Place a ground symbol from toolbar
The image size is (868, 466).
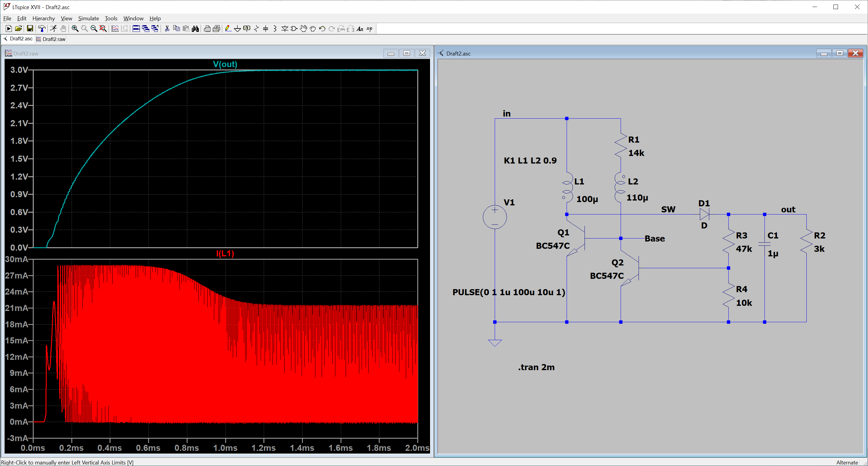(x=237, y=29)
